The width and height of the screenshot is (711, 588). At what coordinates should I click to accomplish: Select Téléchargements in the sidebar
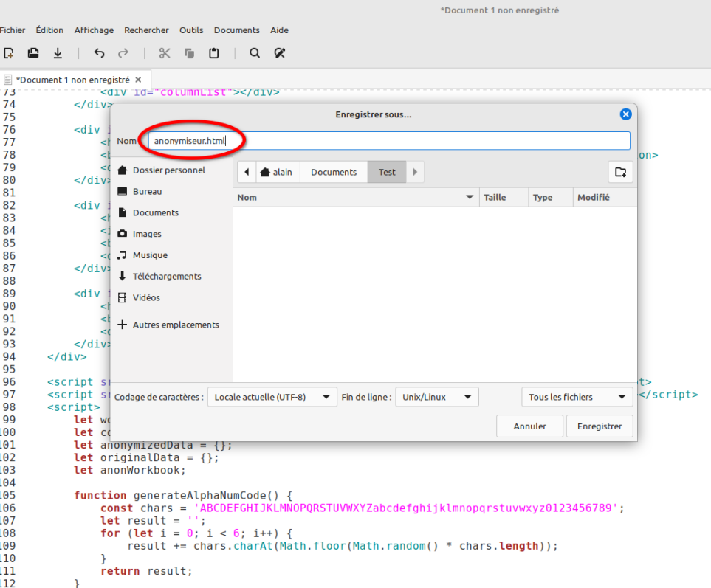(166, 276)
